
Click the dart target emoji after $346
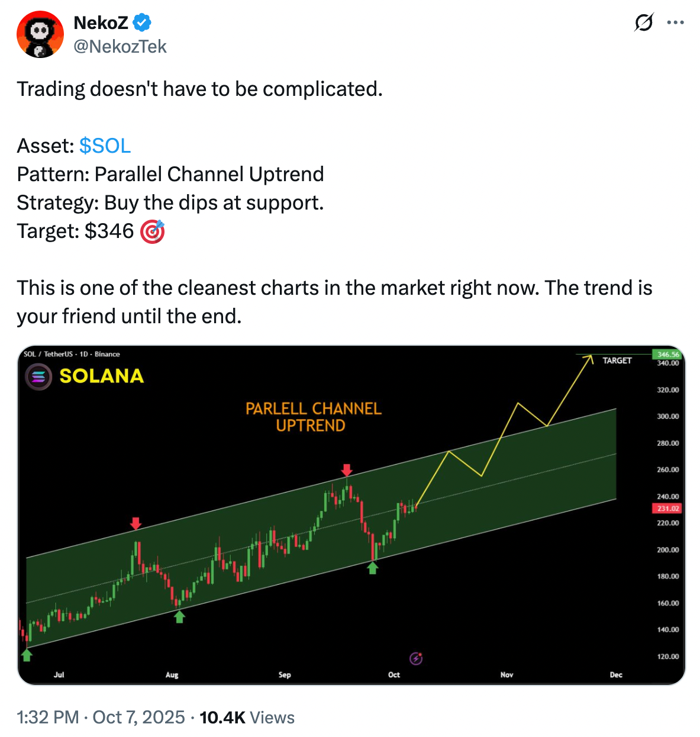click(152, 231)
